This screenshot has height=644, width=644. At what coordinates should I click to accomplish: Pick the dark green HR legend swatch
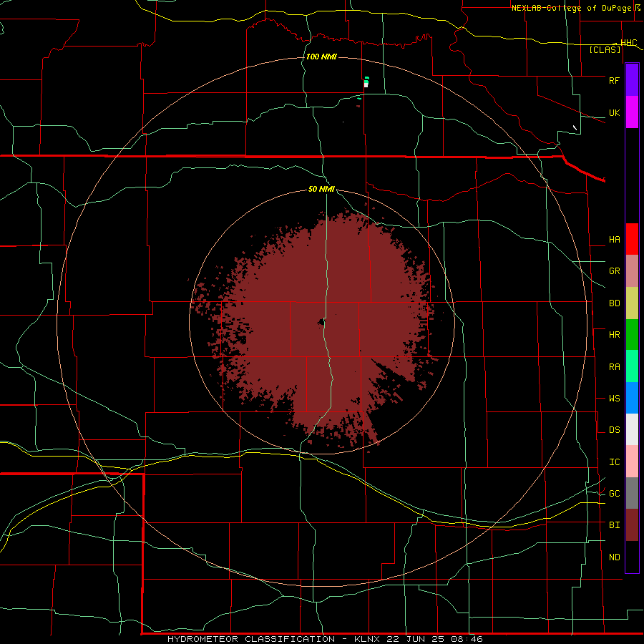(632, 334)
